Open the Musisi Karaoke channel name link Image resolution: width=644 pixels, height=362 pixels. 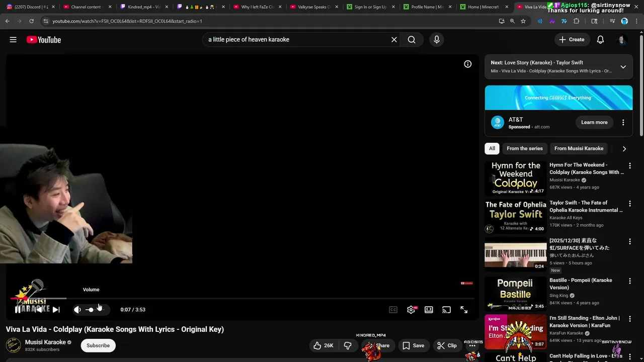(x=45, y=342)
